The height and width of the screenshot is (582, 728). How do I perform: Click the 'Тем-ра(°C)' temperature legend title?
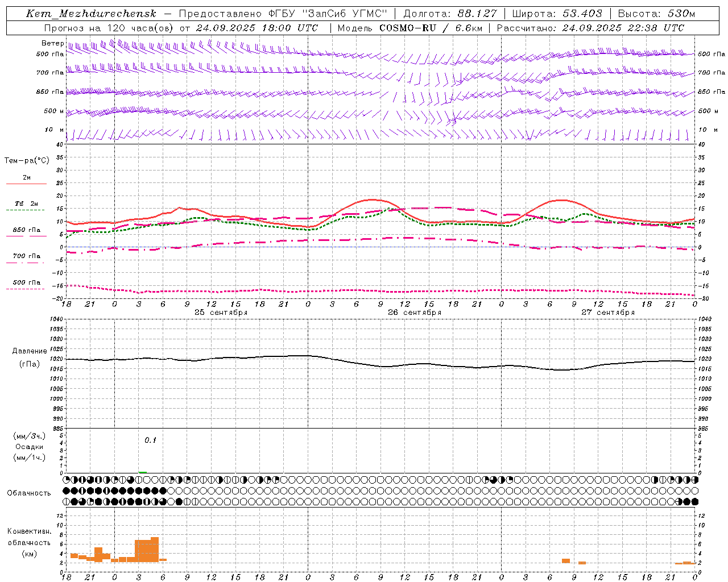click(x=27, y=161)
